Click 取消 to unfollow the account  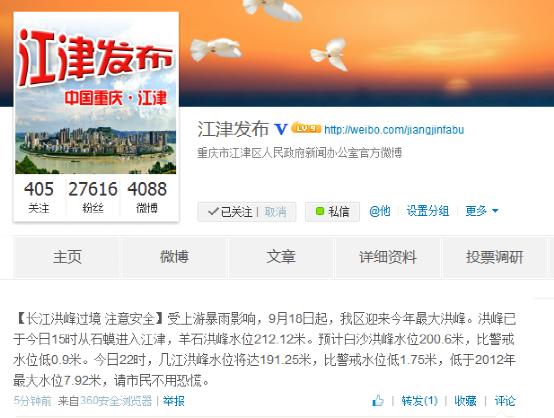pyautogui.click(x=275, y=212)
